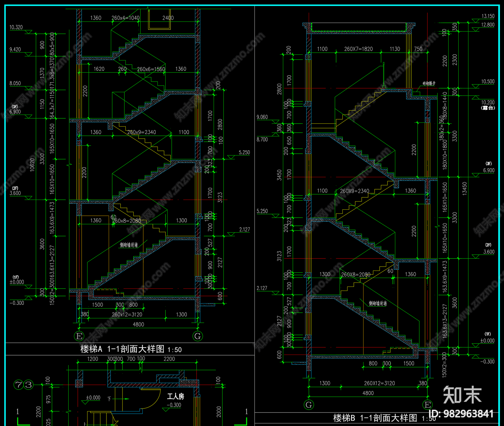Pick the top dimension '2400'
Screen dimensions: 504x426
pos(168,18)
